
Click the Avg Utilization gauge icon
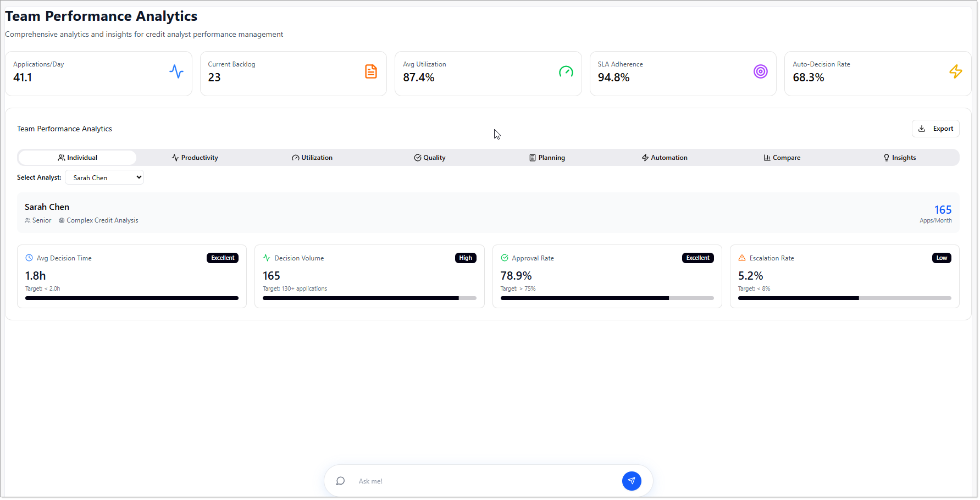[566, 71]
